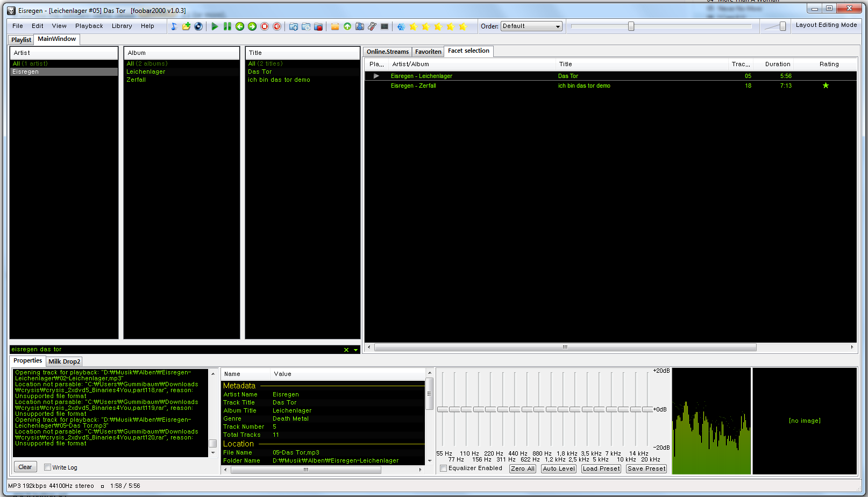Switch to the Online.Streams tab
The width and height of the screenshot is (868, 497).
pos(388,52)
